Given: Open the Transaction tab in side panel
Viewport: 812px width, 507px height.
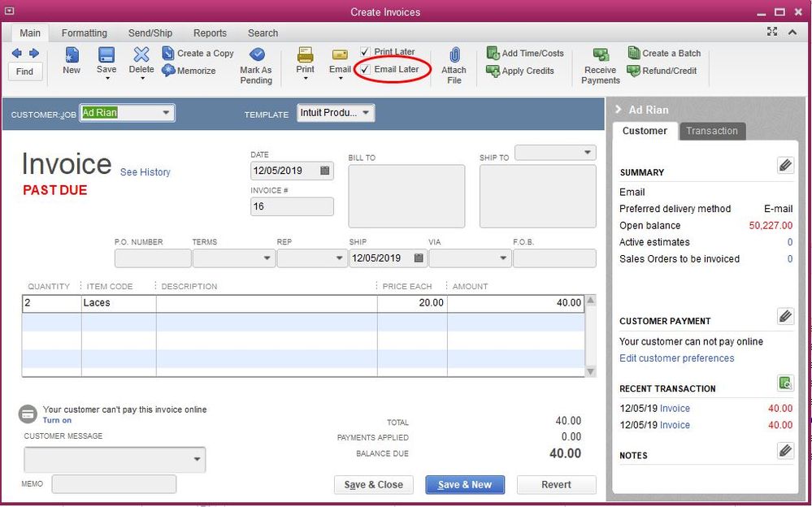Looking at the screenshot, I should (712, 131).
